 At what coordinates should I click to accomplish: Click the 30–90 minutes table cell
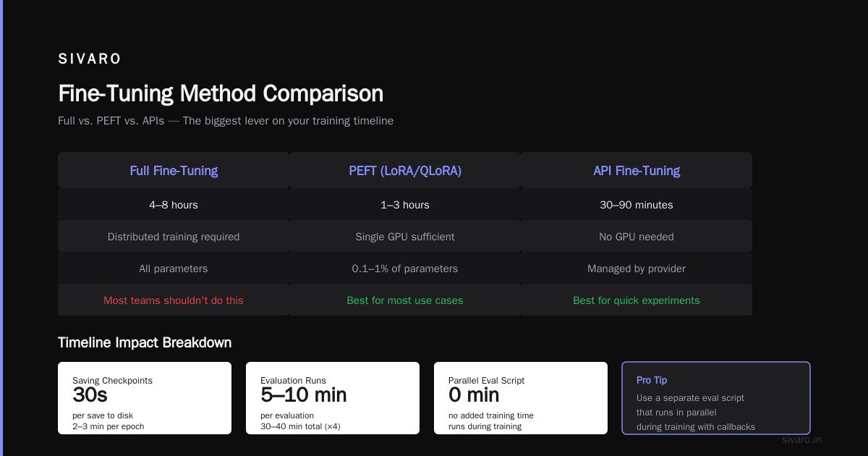pos(637,205)
